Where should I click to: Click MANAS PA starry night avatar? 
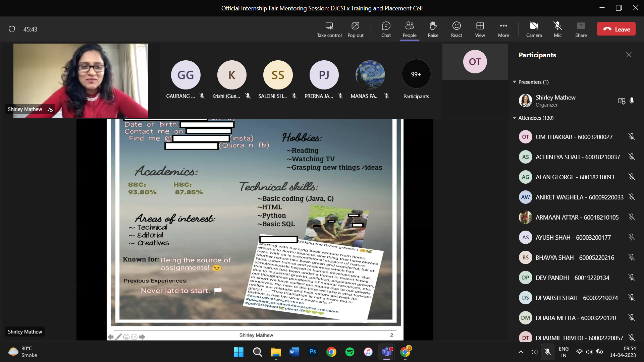370,75
